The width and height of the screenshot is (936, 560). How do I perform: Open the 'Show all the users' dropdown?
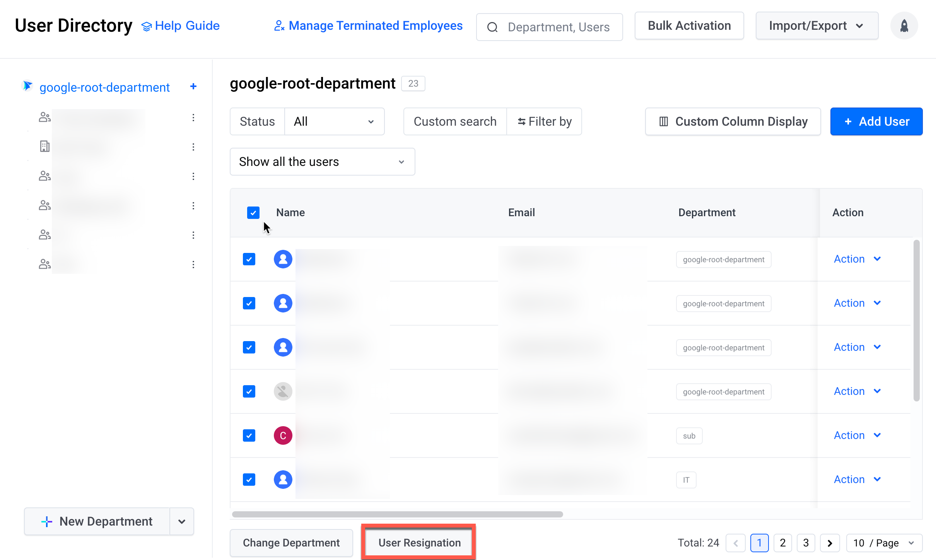[x=323, y=162]
